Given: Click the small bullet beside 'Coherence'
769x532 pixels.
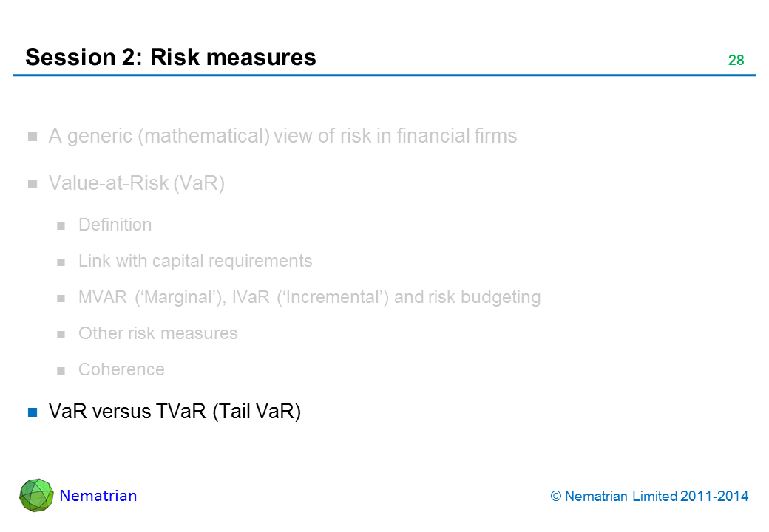Looking at the screenshot, I should tap(62, 370).
